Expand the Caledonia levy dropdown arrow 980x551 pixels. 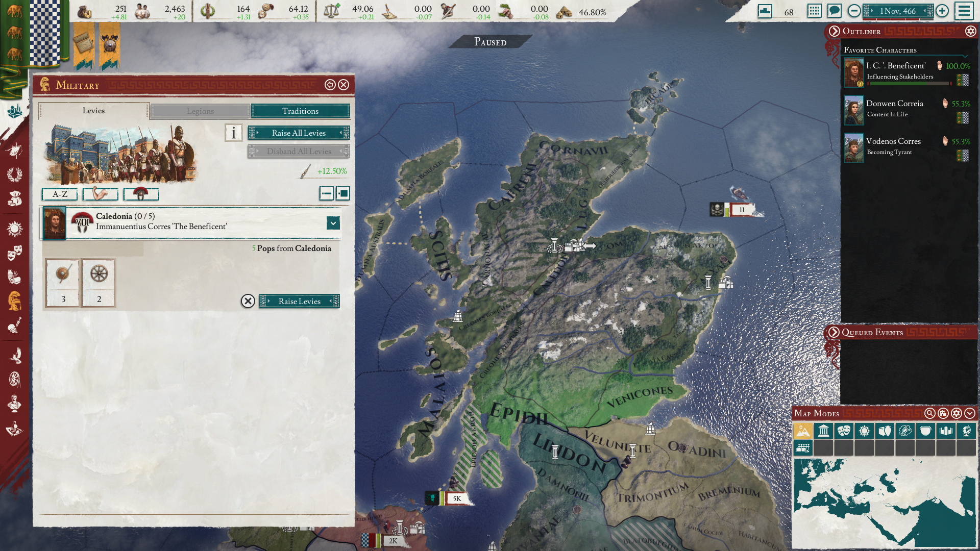coord(333,223)
